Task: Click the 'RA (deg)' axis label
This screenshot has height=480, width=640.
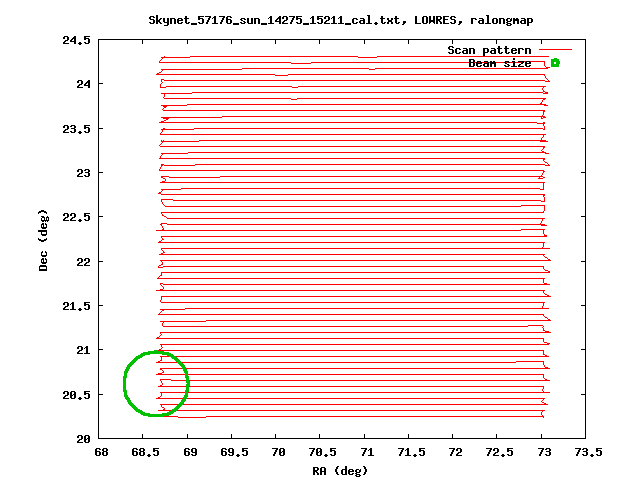Action: 340,471
